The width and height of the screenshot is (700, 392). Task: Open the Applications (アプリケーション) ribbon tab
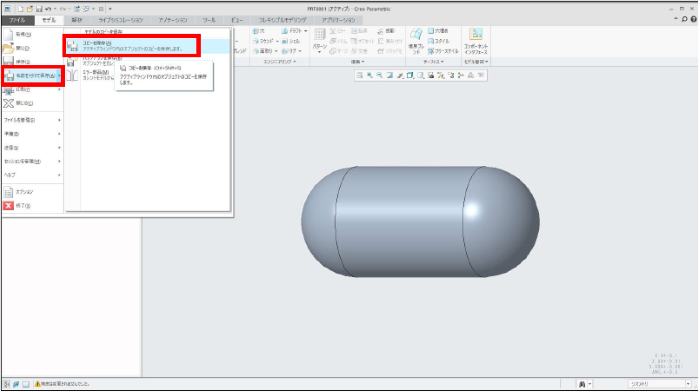pyautogui.click(x=338, y=20)
